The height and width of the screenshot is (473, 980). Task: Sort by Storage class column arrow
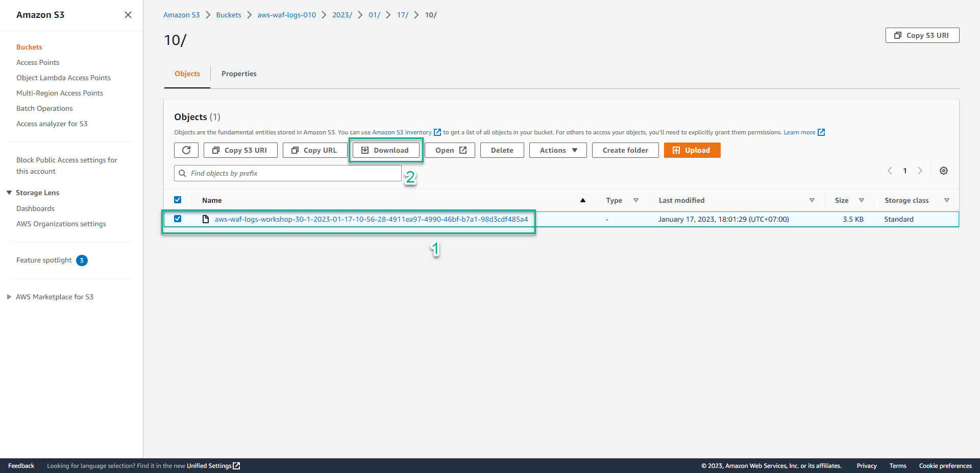[x=947, y=200]
